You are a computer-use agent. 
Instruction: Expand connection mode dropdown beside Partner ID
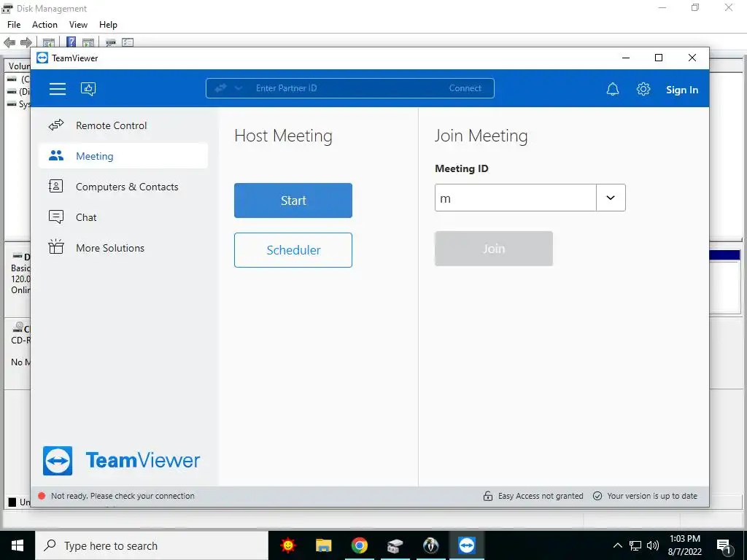coord(239,88)
